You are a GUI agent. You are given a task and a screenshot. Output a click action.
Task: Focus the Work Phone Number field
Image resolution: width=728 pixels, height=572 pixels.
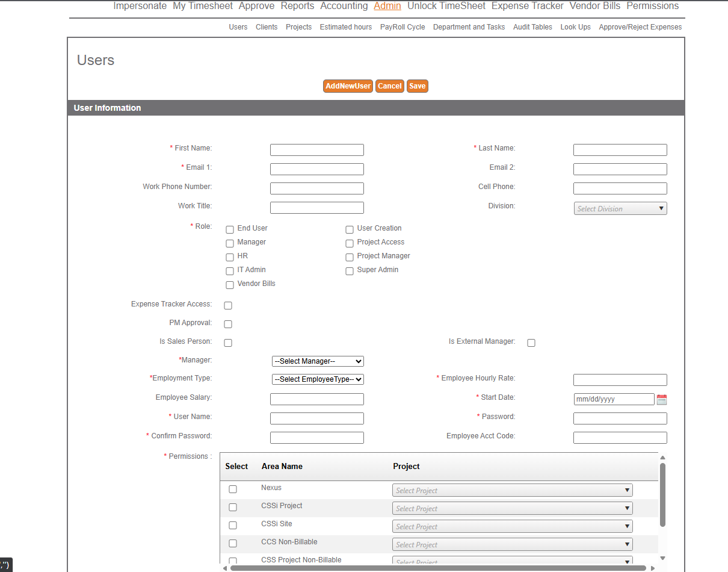tap(317, 188)
